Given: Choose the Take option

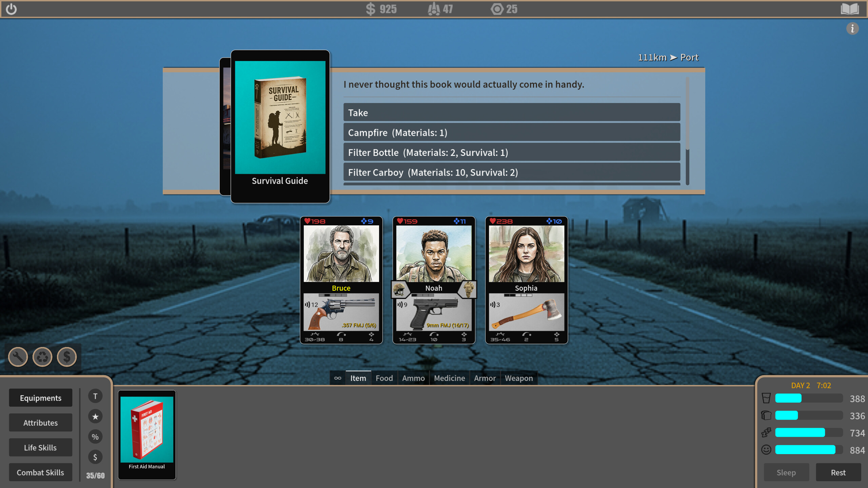Looking at the screenshot, I should (512, 113).
